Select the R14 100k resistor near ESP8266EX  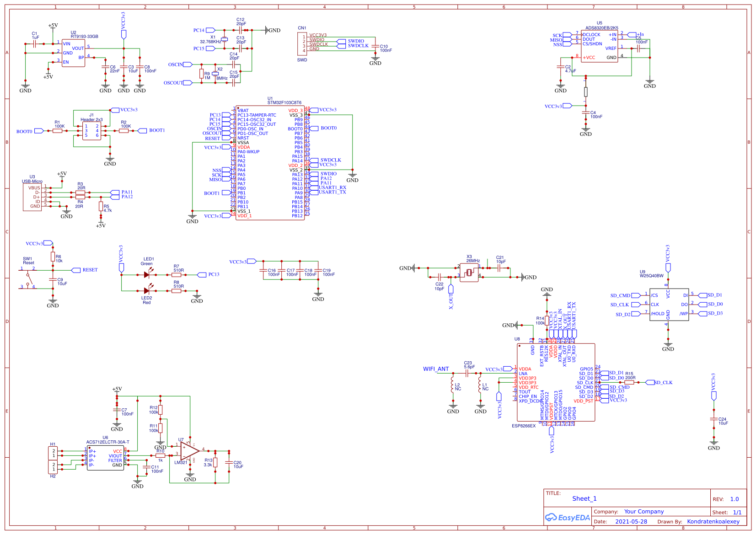click(x=547, y=321)
